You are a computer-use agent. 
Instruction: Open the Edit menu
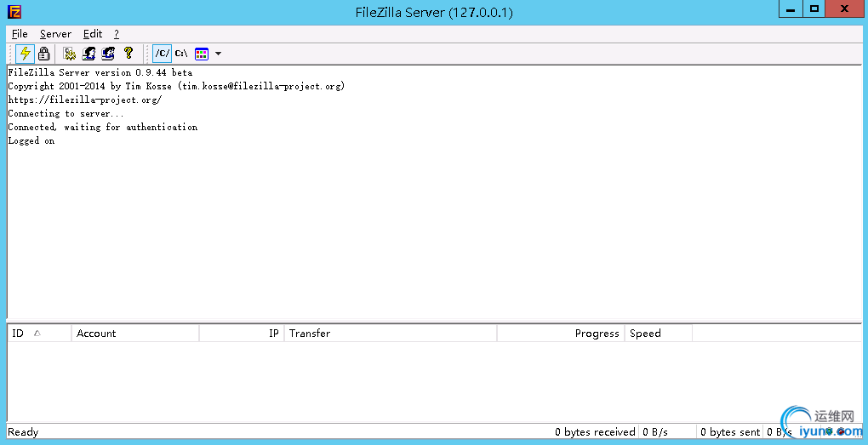(93, 34)
